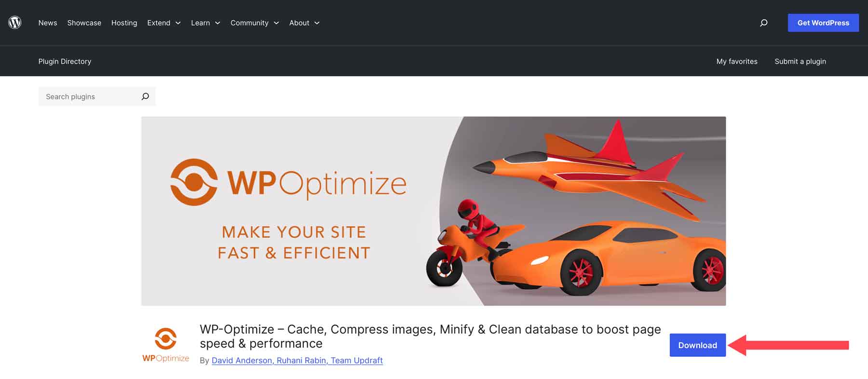Image resolution: width=868 pixels, height=379 pixels.
Task: Open the Learn dropdown
Action: tap(205, 23)
